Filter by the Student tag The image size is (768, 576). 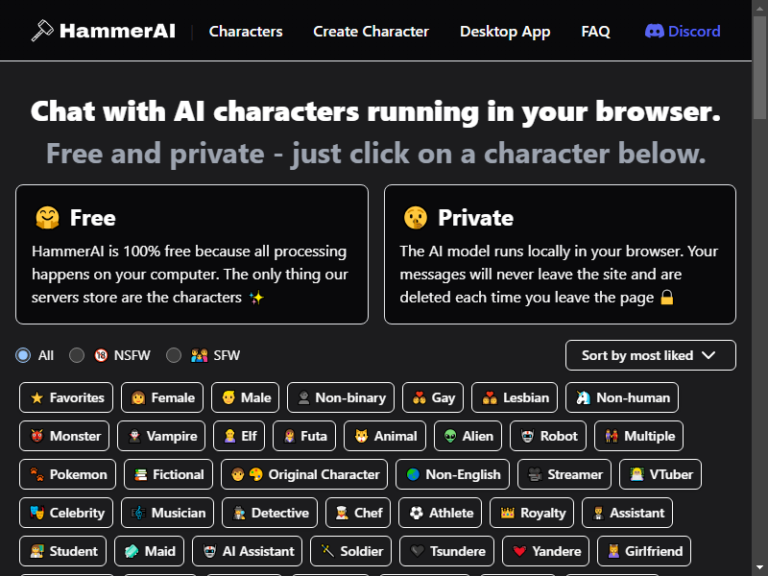click(x=63, y=551)
